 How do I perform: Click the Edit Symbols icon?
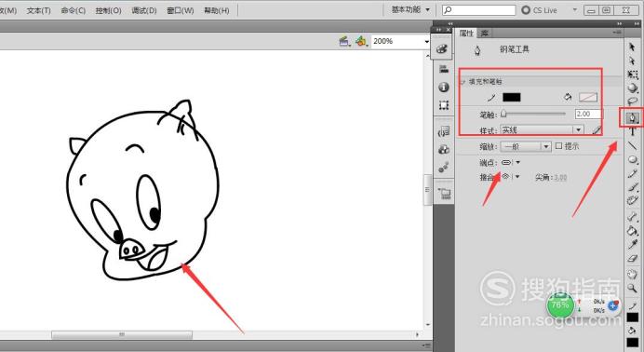[x=361, y=41]
